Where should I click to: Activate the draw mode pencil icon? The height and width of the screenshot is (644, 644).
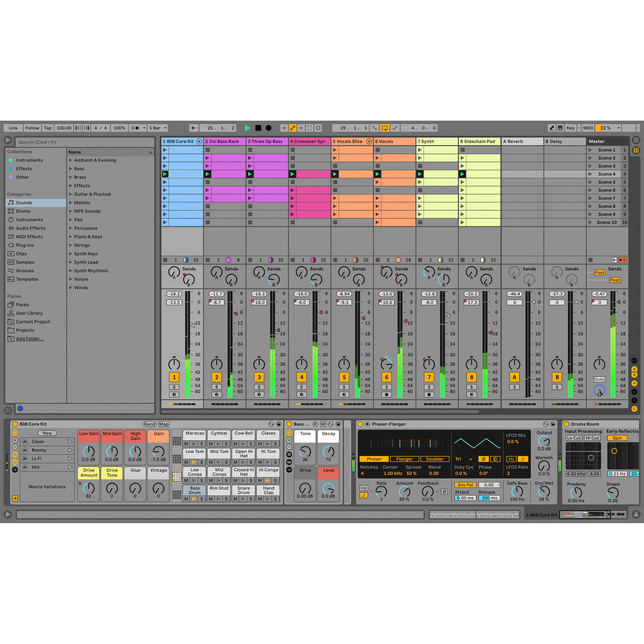[x=552, y=128]
